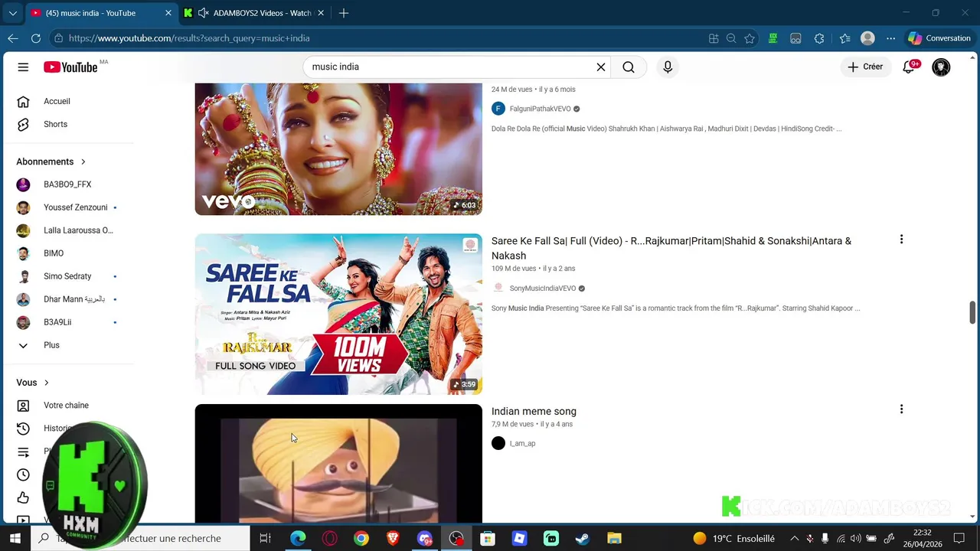Open options for Saree Ke Fall Sa
Screen dimensions: 980x551
coord(901,240)
